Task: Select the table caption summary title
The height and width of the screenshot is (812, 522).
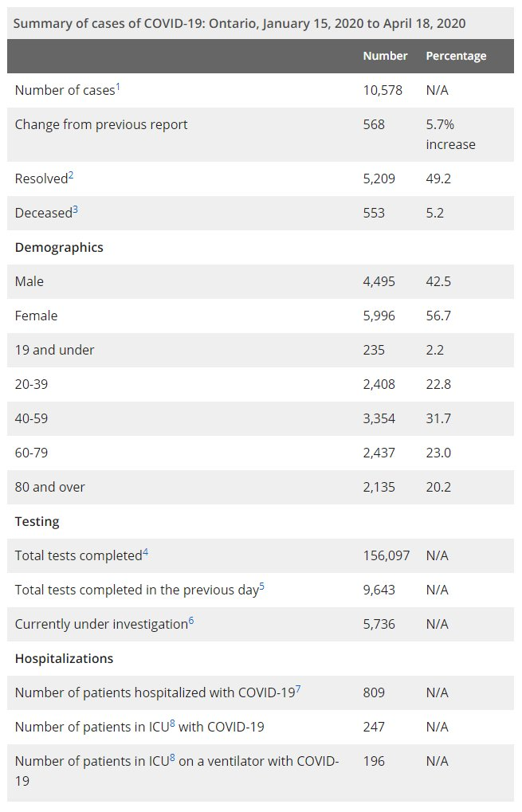Action: point(240,23)
